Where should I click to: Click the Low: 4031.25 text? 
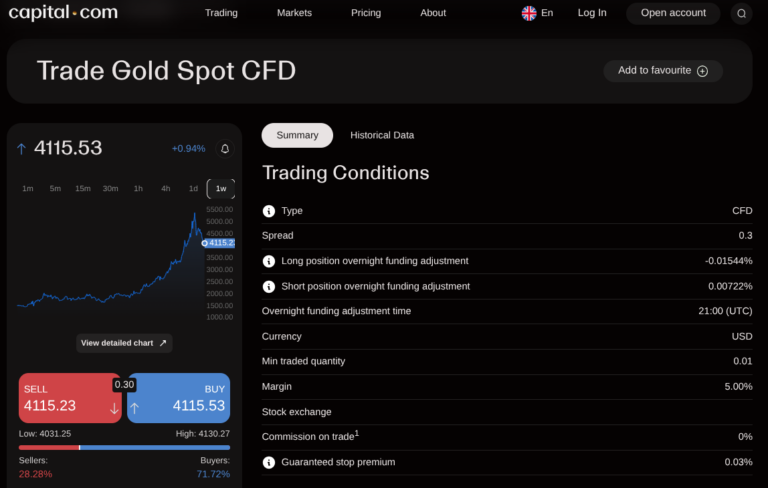coord(45,434)
